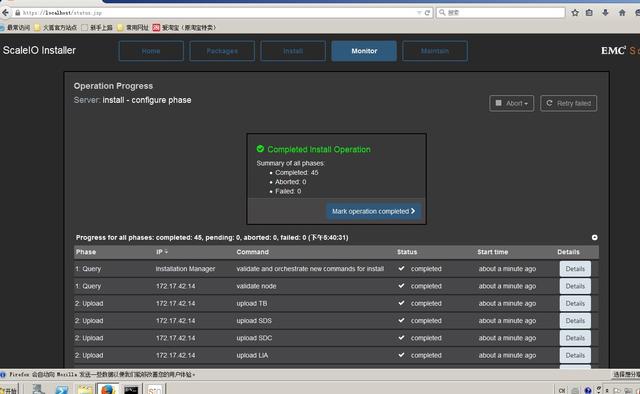Focus the browser search field

[x=501, y=13]
